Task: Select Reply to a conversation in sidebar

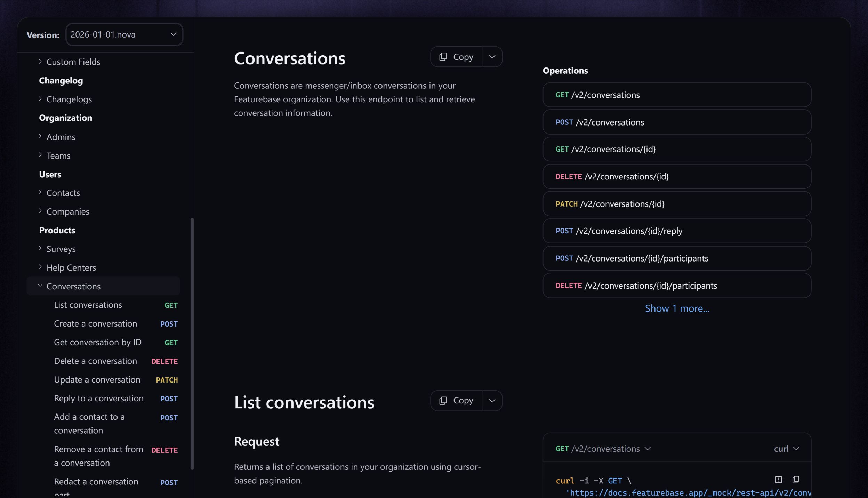Action: point(99,398)
